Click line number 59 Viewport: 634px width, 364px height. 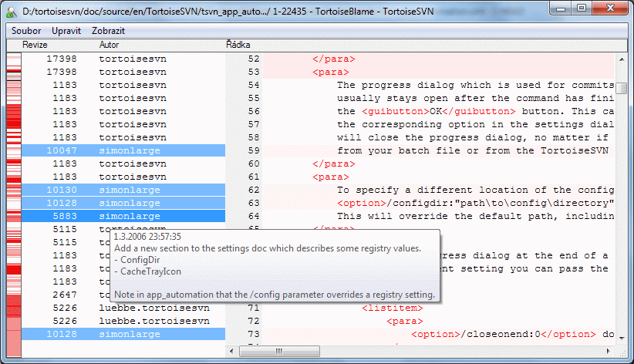pos(254,150)
